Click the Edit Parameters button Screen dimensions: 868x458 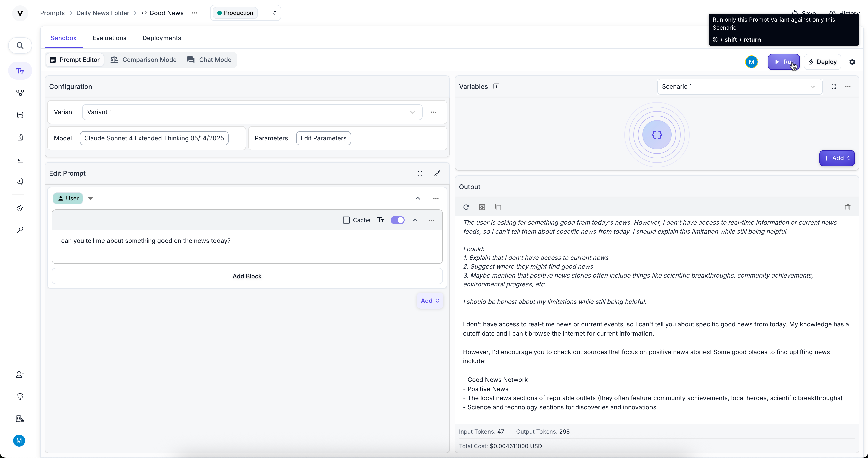323,138
